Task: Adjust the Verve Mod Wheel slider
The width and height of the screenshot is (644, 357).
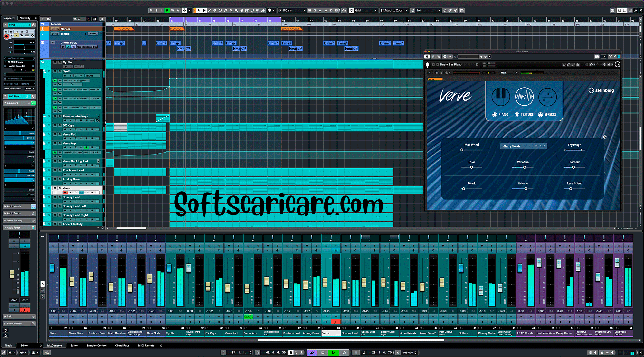Action: tap(471, 150)
